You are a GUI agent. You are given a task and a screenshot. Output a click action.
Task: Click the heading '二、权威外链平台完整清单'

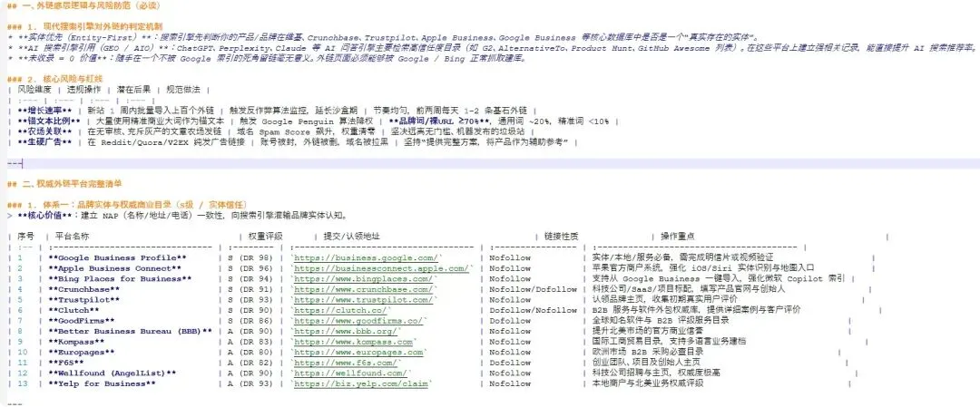pyautogui.click(x=65, y=184)
